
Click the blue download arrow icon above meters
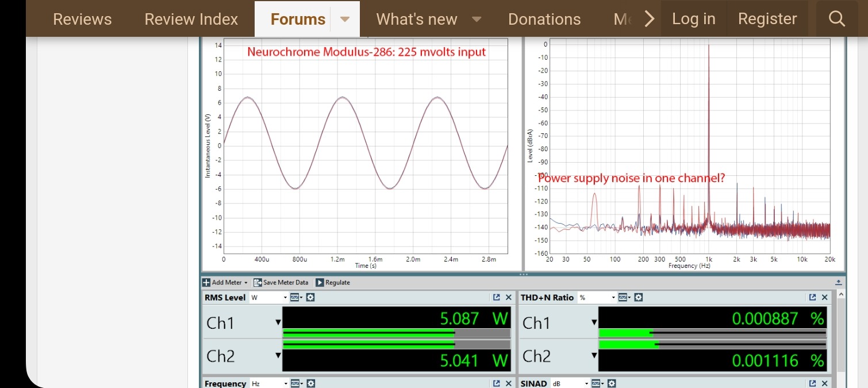[x=839, y=282]
